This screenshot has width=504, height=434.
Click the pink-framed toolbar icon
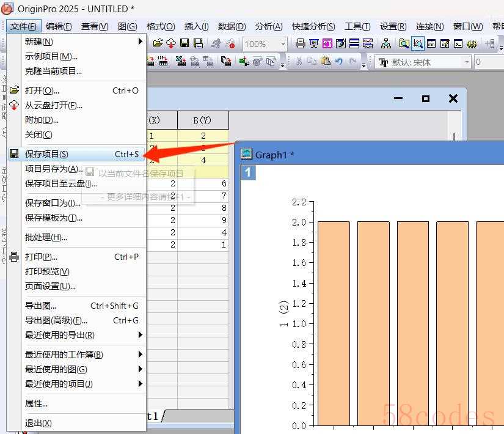coord(327,43)
